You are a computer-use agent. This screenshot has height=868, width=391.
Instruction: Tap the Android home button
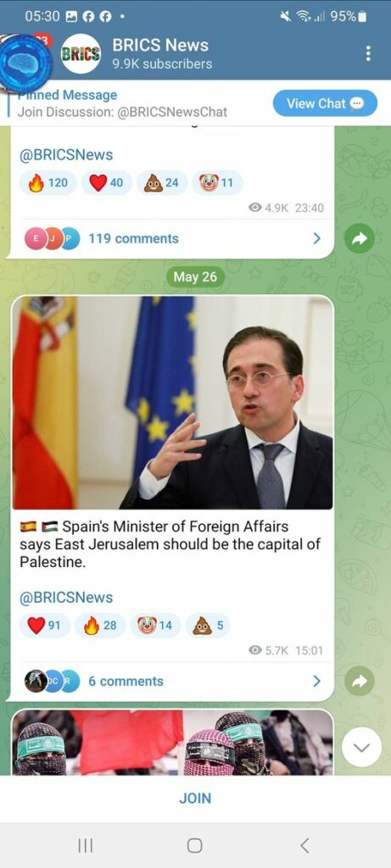click(x=195, y=845)
